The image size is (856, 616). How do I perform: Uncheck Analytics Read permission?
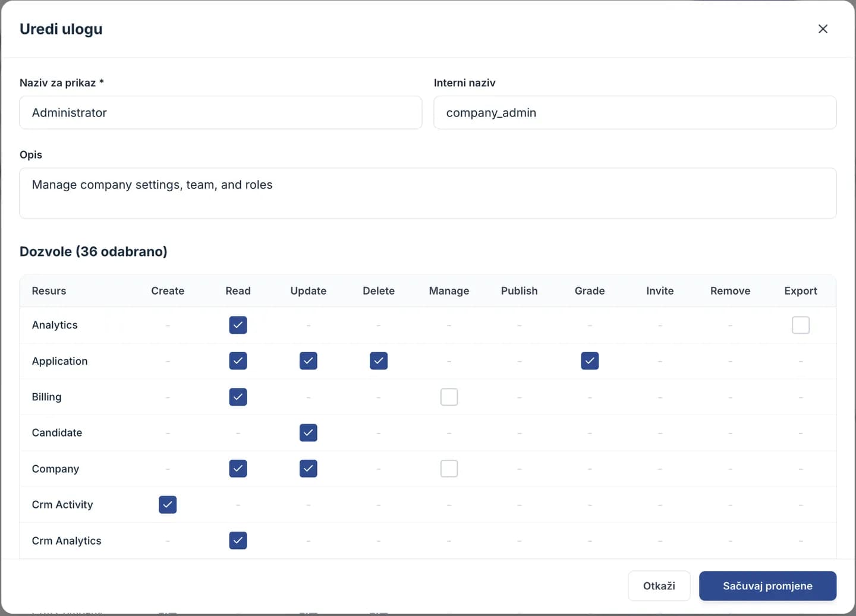(x=238, y=325)
